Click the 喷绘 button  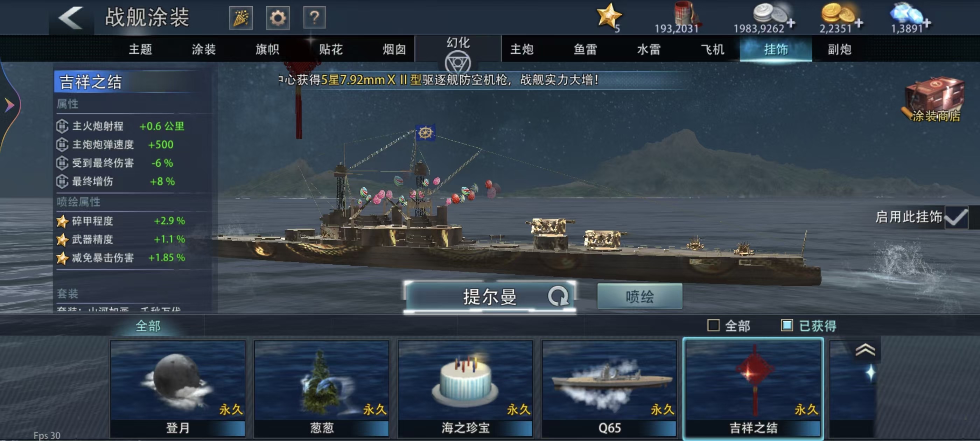coord(639,296)
